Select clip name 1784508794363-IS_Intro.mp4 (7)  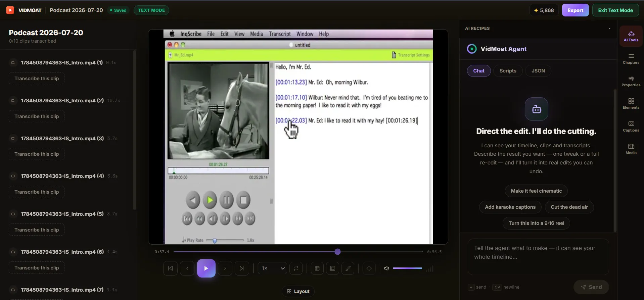[62, 290]
